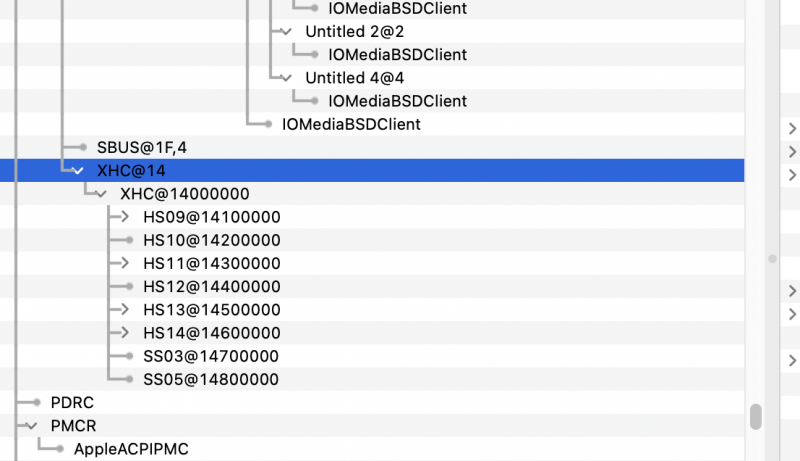Collapse the Untitled 4@4 node

pyautogui.click(x=286, y=78)
